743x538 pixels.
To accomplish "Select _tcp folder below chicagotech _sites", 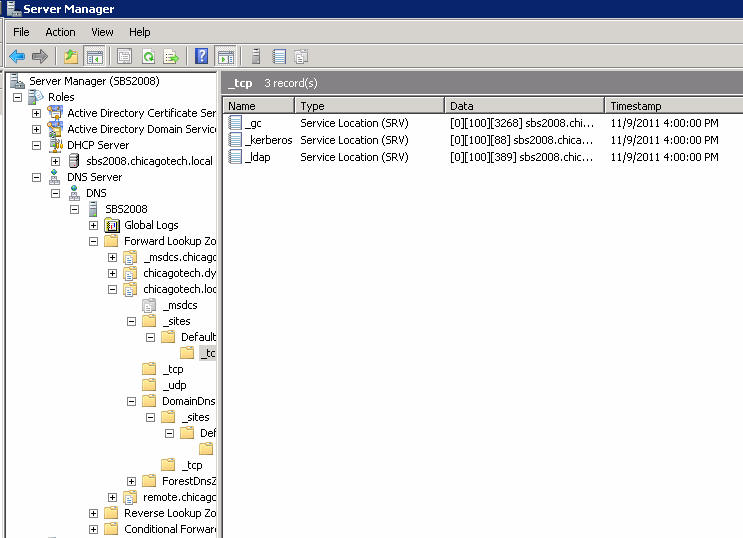I will pyautogui.click(x=172, y=369).
